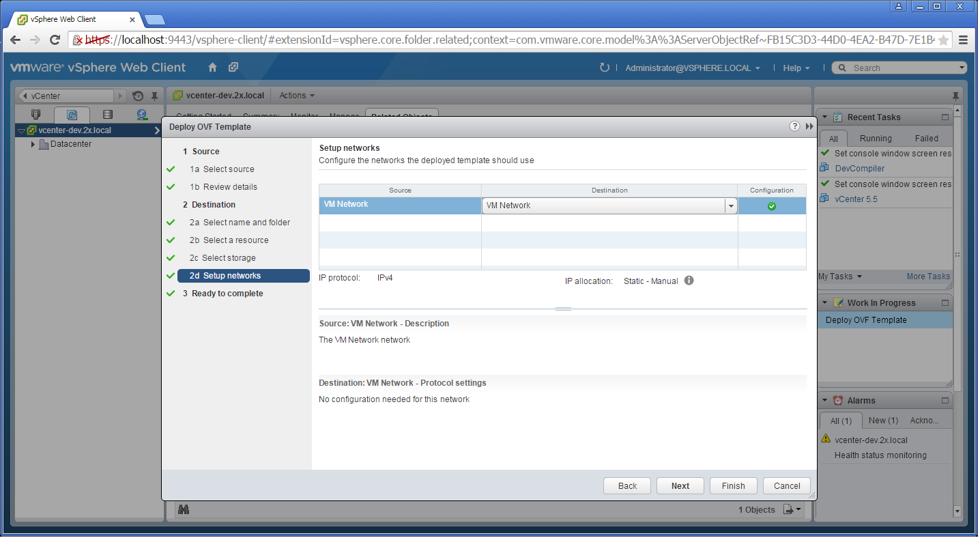Select the 2d Setup networks step
This screenshot has height=538, width=980.
244,276
